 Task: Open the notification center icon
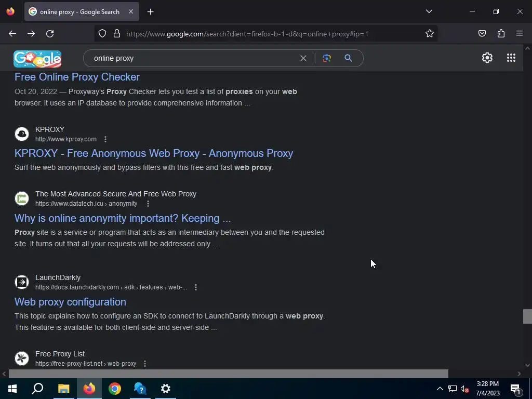click(515, 389)
